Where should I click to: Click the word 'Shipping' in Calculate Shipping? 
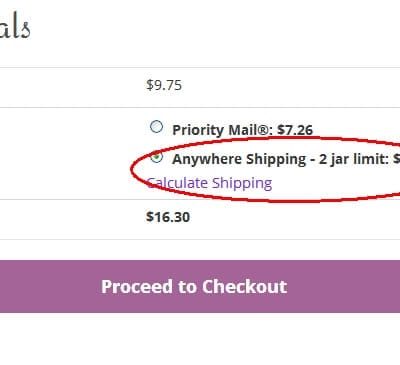[242, 183]
